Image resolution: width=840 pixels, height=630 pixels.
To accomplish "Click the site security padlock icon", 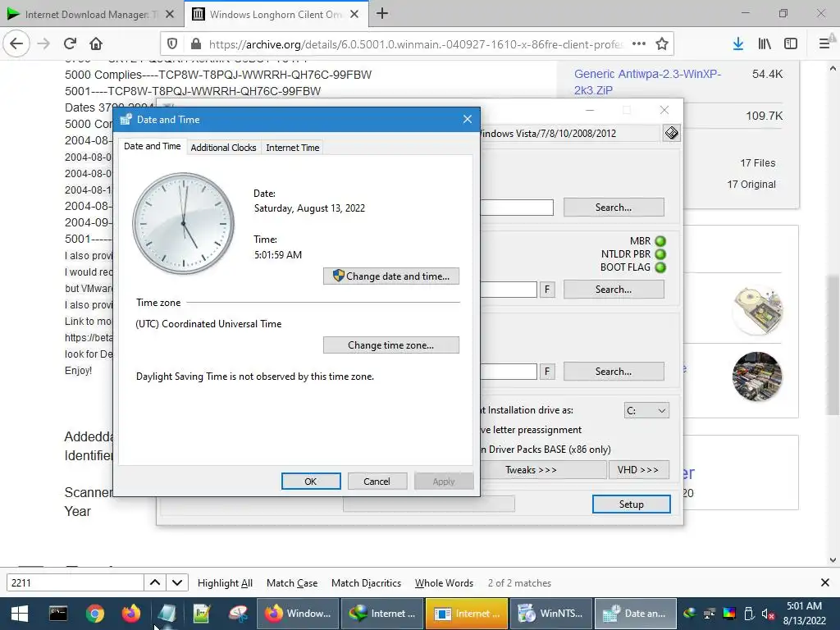I will click(196, 44).
